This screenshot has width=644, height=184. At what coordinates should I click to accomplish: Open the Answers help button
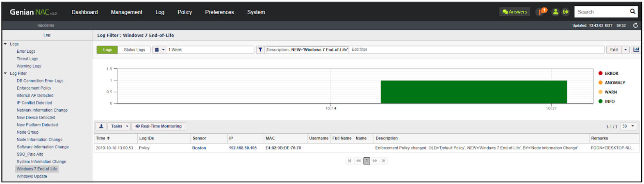(x=514, y=12)
